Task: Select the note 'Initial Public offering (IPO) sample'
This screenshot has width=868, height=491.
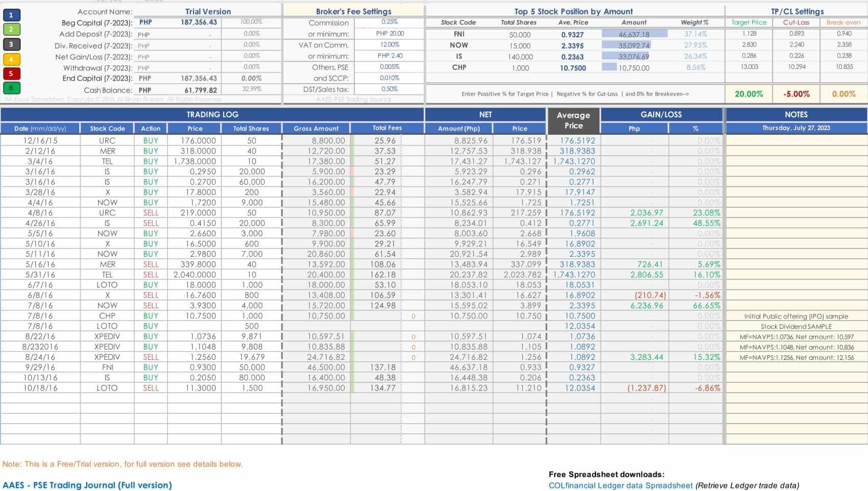Action: tap(796, 316)
